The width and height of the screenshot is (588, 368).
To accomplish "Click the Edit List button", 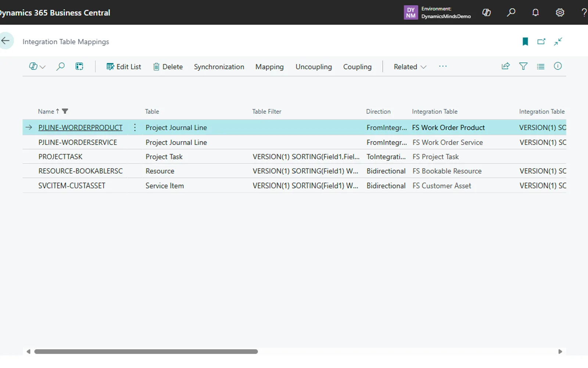I will 123,67.
